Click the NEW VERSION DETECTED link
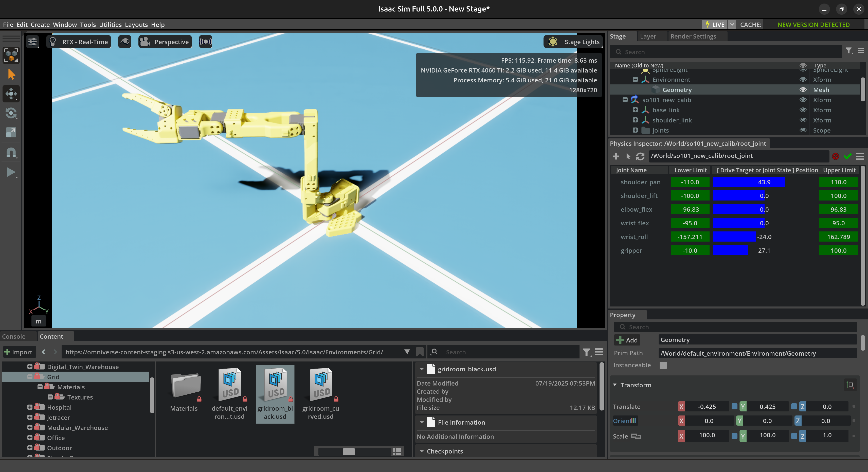 pyautogui.click(x=813, y=25)
